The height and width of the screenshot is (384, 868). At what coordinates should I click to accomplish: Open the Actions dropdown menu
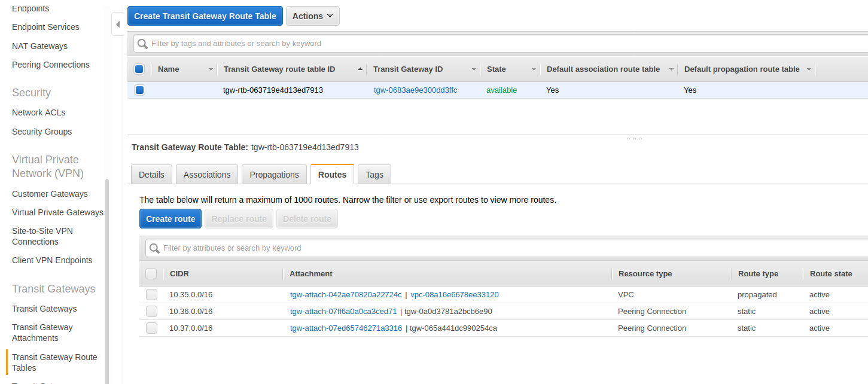[x=313, y=16]
